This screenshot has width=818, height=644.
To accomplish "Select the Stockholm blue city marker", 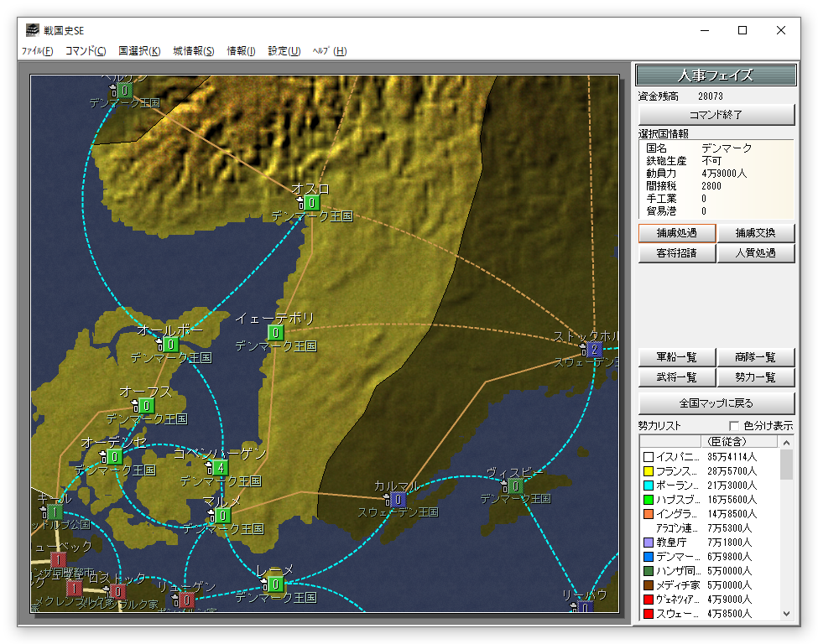I will pos(594,350).
